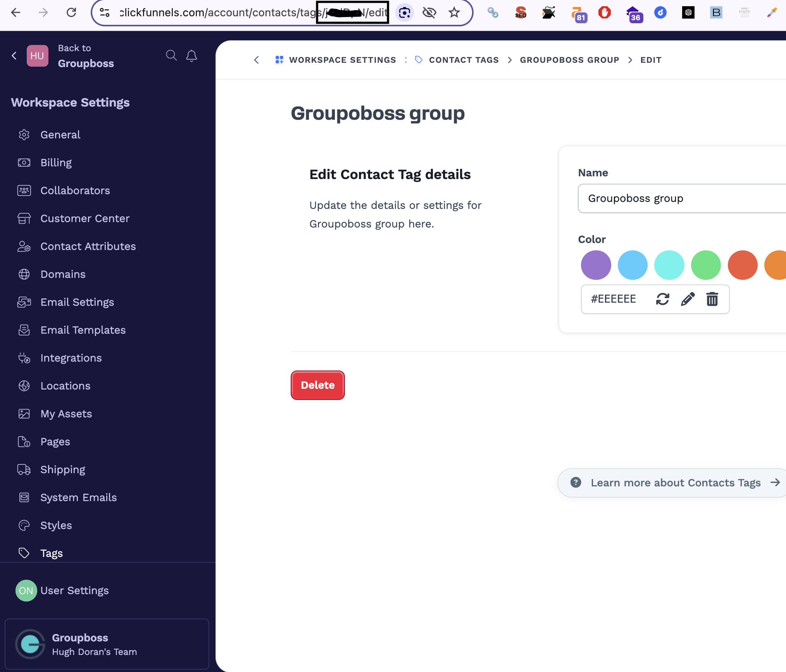The width and height of the screenshot is (786, 672).
Task: Open Learn more about Contacts Tags
Action: tap(672, 482)
